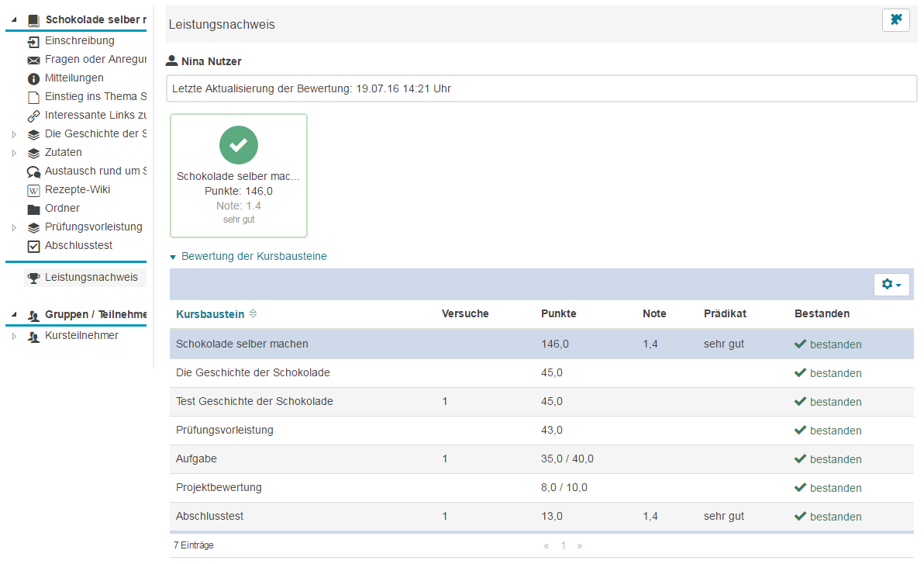Open the gear settings dropdown in table
The image size is (924, 564).
(x=891, y=285)
